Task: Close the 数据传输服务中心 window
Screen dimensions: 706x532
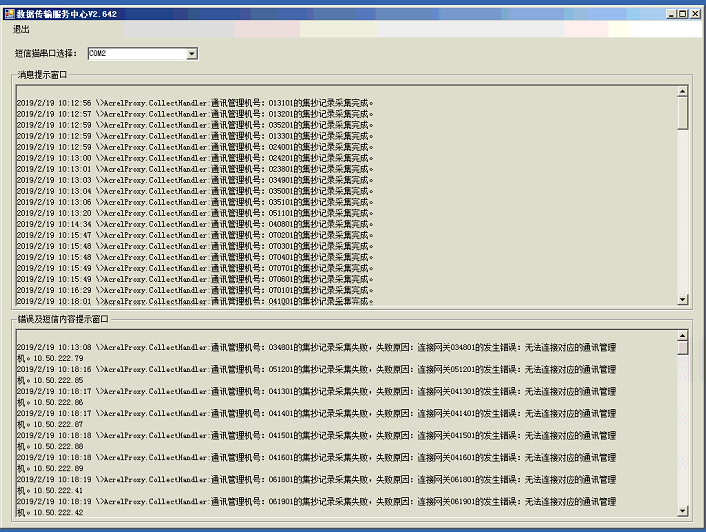Action: pos(695,14)
